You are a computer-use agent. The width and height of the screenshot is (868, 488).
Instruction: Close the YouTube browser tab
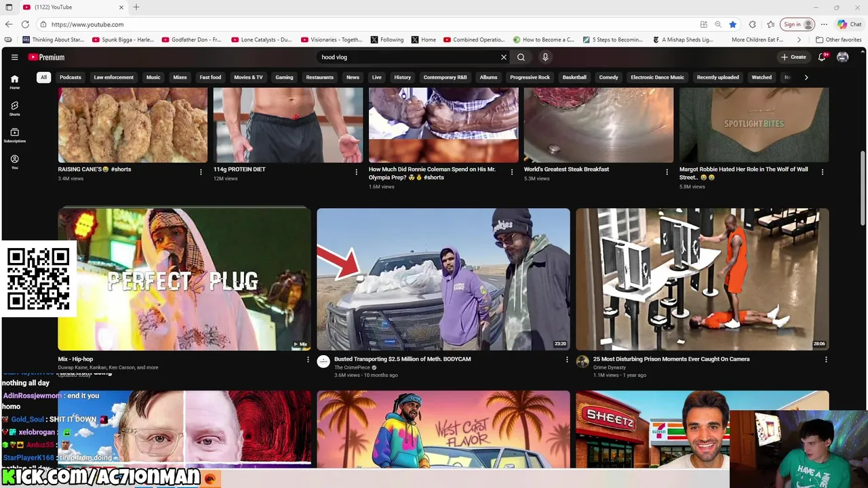[x=122, y=7]
